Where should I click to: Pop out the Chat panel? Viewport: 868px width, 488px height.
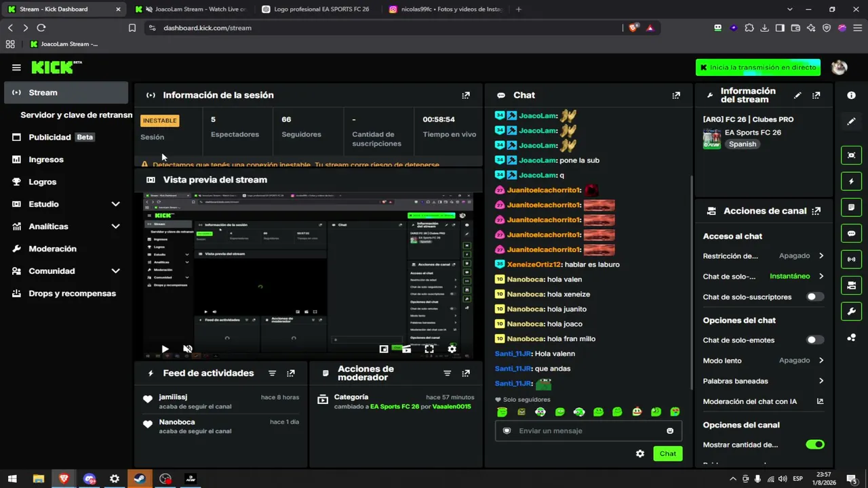(x=676, y=96)
